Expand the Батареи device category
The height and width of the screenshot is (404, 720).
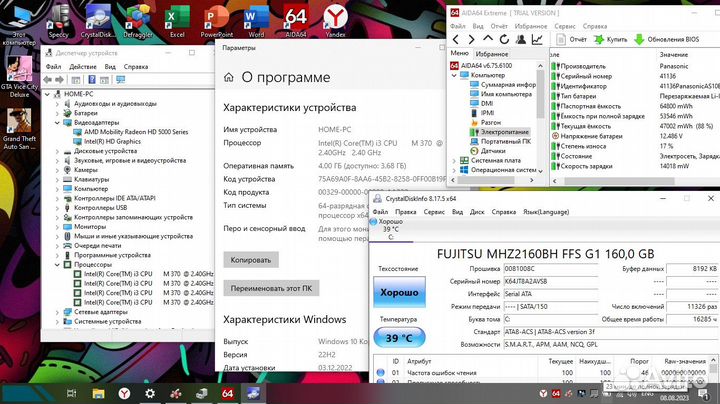click(56, 113)
